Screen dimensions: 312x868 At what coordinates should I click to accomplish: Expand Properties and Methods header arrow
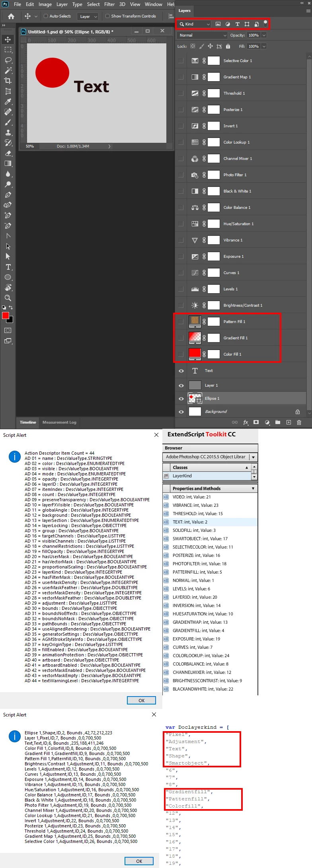click(253, 488)
